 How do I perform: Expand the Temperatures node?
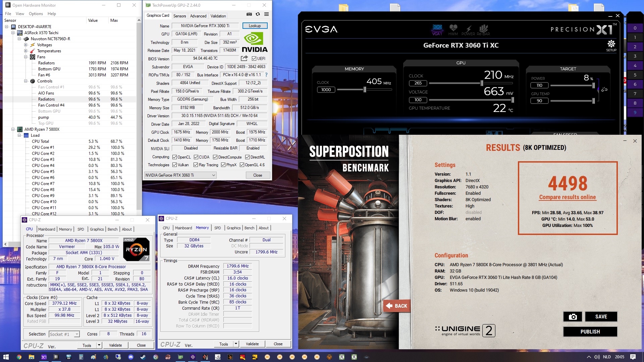(x=25, y=51)
